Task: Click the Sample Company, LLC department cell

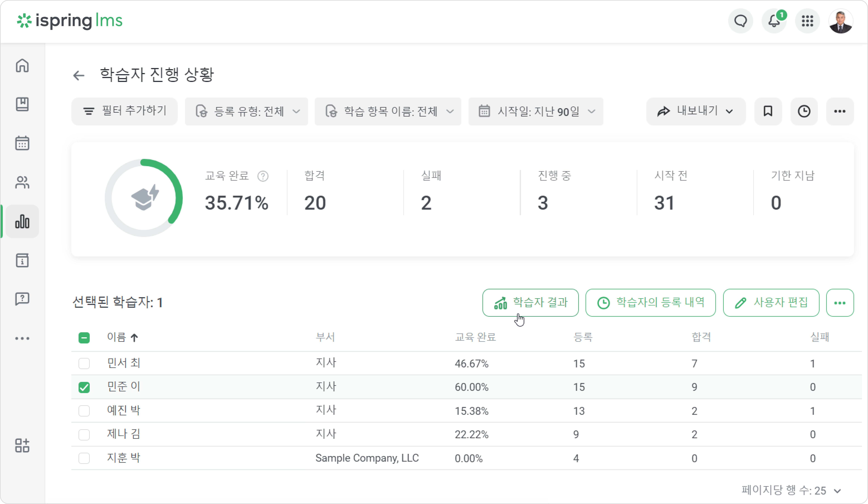Action: coord(367,458)
